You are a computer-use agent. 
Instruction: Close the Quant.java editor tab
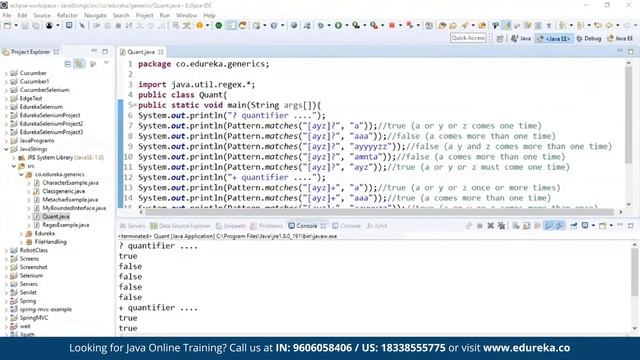[161, 52]
